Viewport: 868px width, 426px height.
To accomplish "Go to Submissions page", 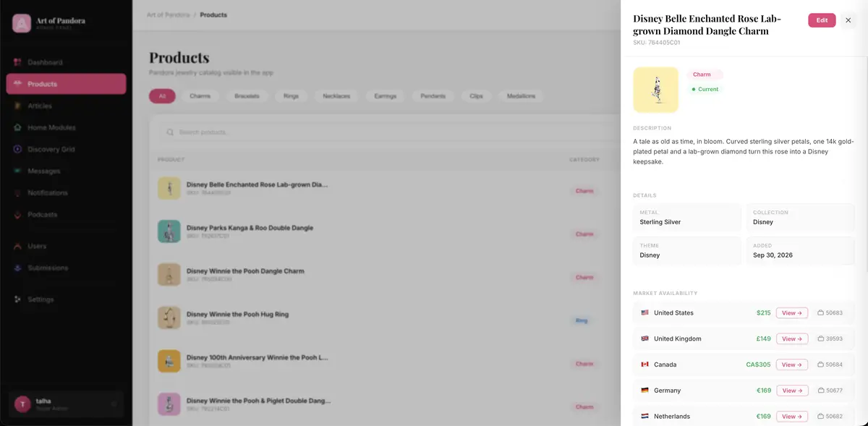I will point(66,268).
